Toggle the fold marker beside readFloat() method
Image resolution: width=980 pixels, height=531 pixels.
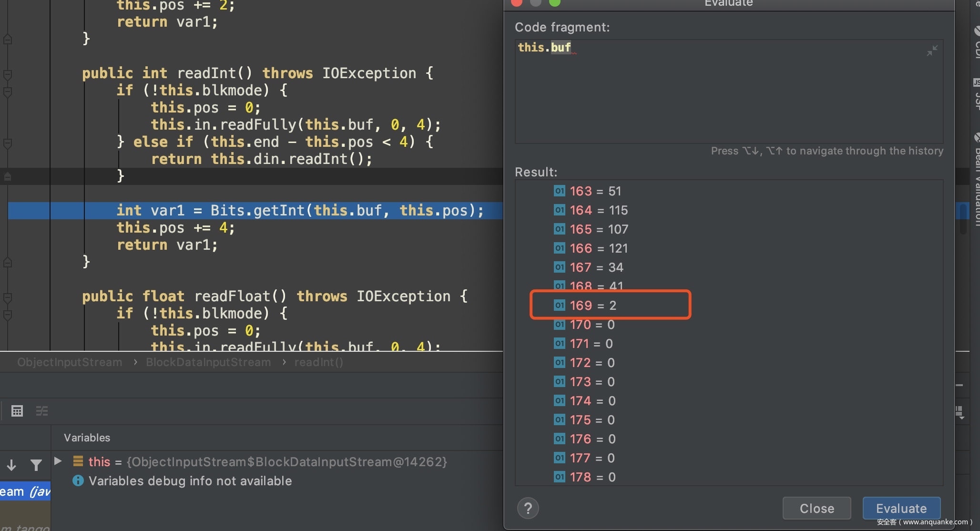8,298
